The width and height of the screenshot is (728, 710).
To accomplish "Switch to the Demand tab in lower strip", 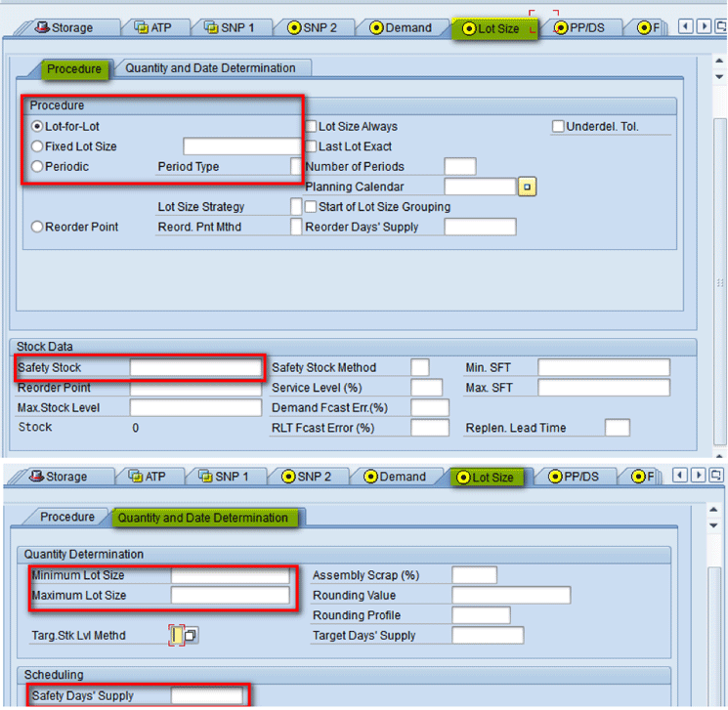I will click(395, 477).
